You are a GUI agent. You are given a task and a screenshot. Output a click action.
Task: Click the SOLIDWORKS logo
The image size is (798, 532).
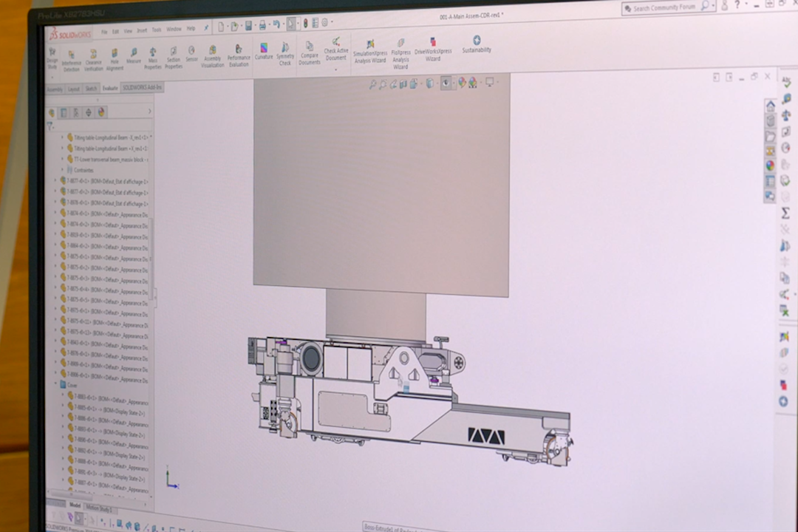pos(69,35)
